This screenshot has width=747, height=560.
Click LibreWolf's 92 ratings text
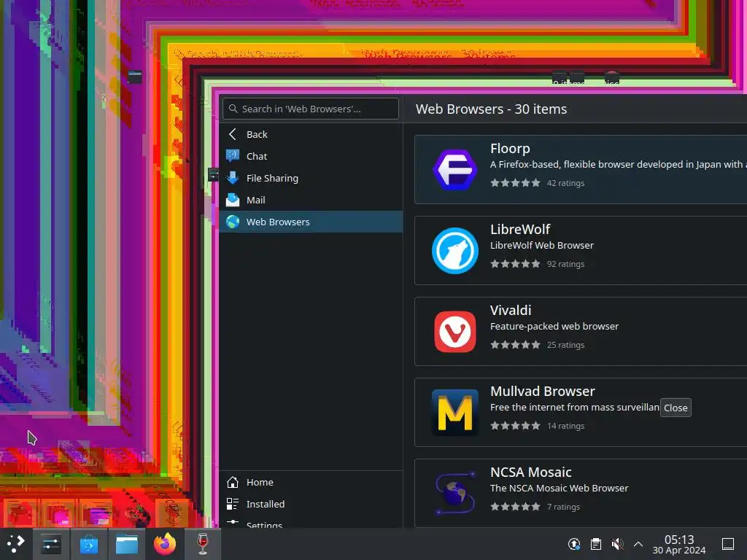coord(565,264)
